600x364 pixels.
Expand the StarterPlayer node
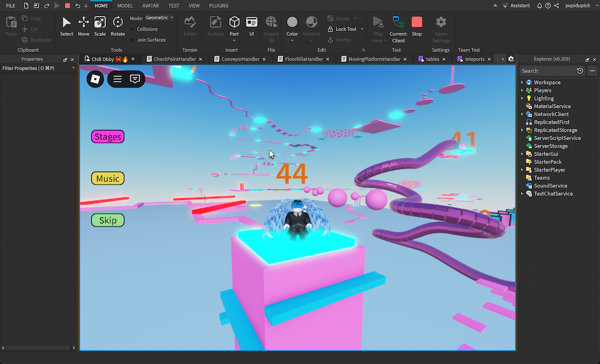(x=522, y=170)
